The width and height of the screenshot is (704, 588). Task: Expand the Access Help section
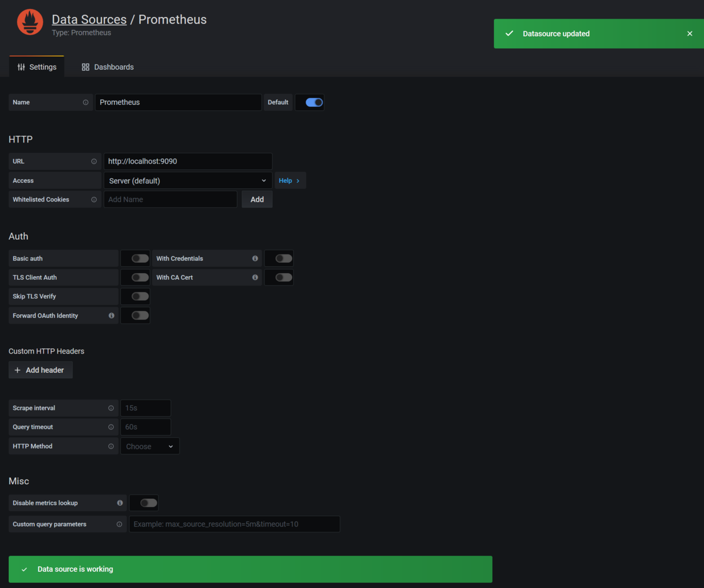(x=290, y=181)
